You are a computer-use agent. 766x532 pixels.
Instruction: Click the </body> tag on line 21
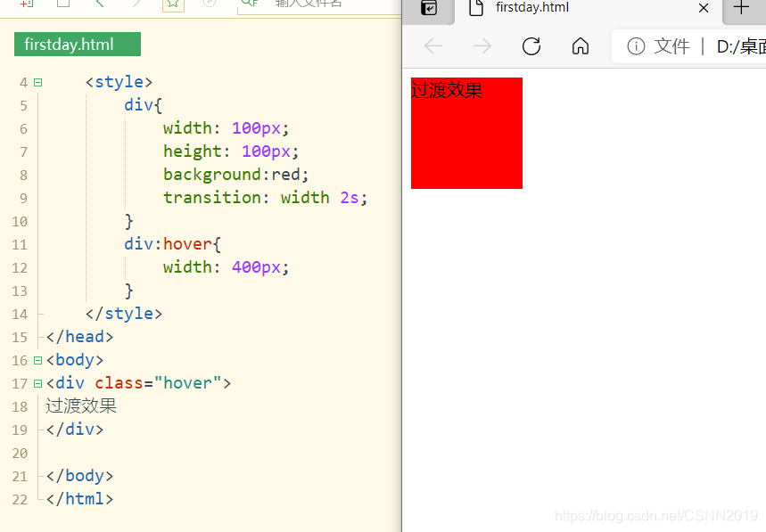(79, 476)
